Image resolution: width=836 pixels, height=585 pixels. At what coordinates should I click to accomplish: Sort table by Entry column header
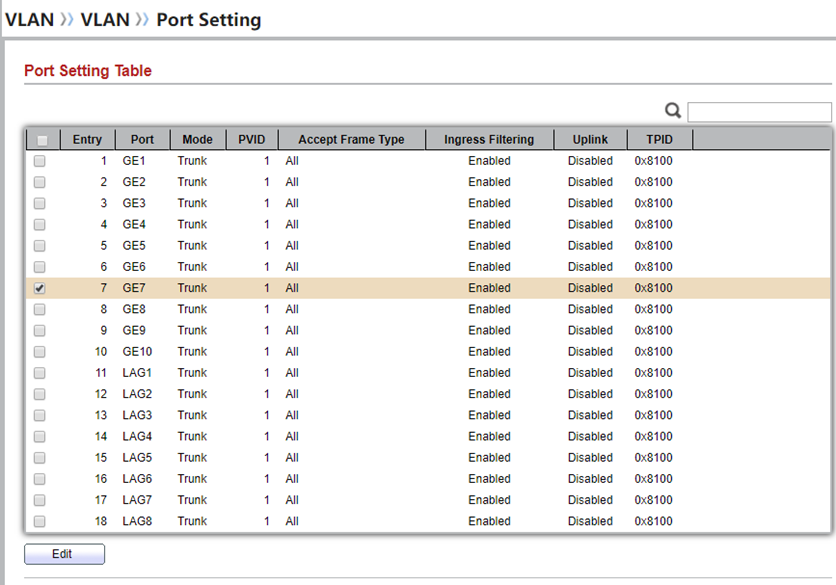87,140
